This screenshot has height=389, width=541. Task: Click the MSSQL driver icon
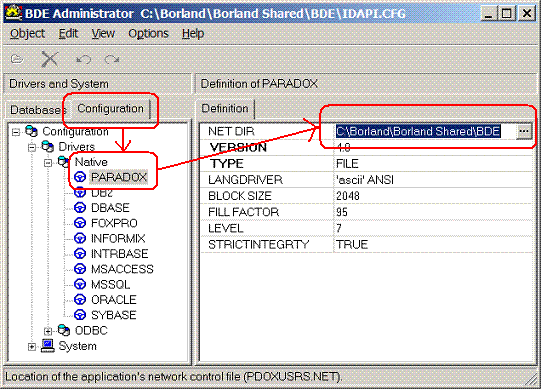click(x=80, y=284)
